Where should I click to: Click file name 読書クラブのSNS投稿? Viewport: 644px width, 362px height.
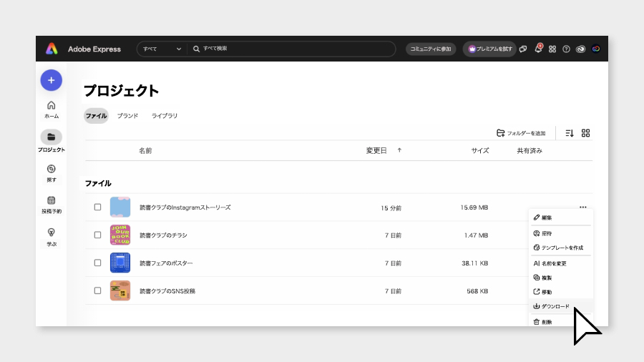pos(167,291)
